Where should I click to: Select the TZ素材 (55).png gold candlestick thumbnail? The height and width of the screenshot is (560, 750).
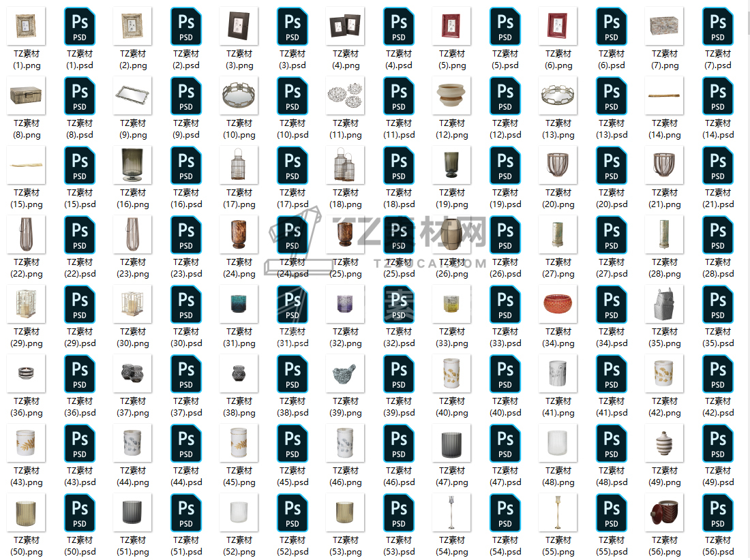pos(558,513)
